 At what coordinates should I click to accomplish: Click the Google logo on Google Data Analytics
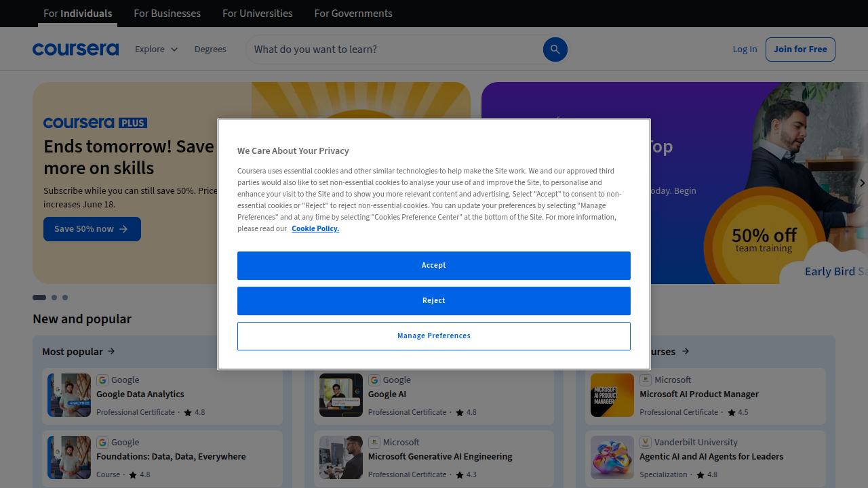(102, 380)
